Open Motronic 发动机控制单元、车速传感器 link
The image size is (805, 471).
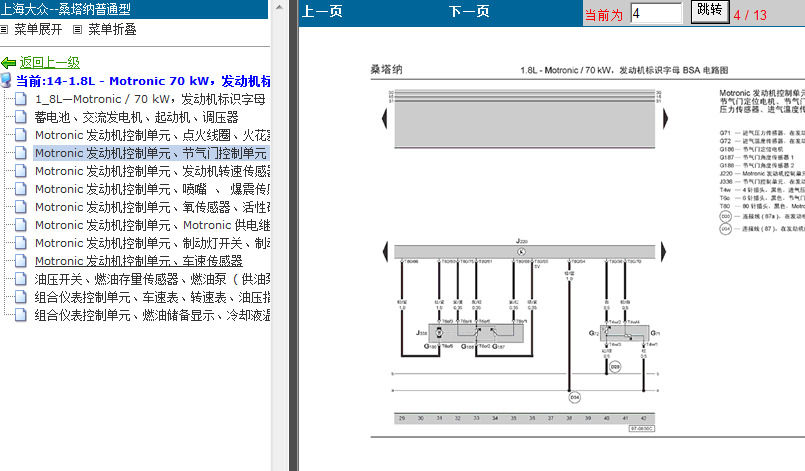point(139,261)
